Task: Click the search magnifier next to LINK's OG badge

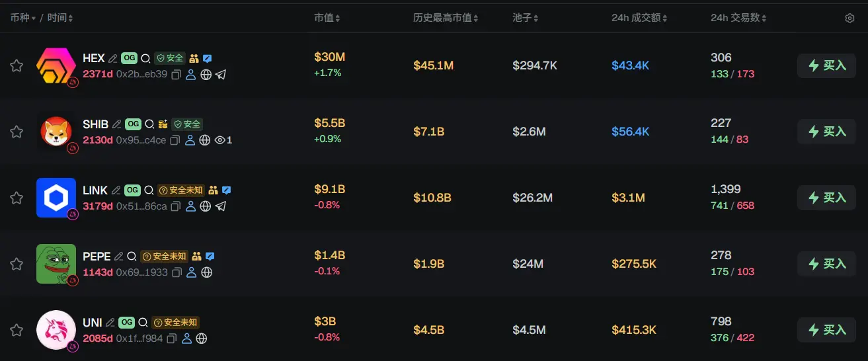Action: tap(149, 190)
